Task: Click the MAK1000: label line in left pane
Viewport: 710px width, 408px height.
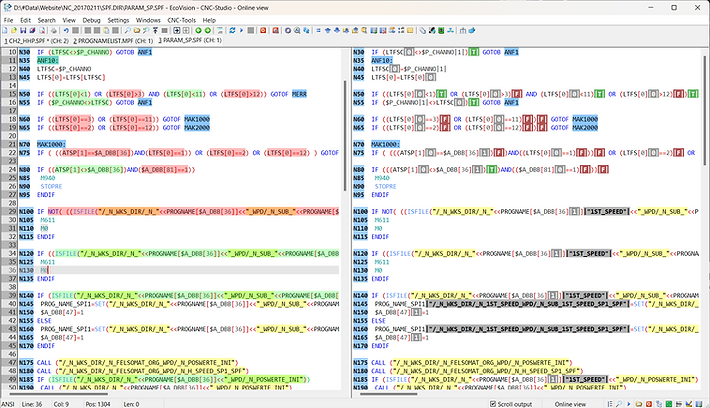Action: (x=49, y=144)
